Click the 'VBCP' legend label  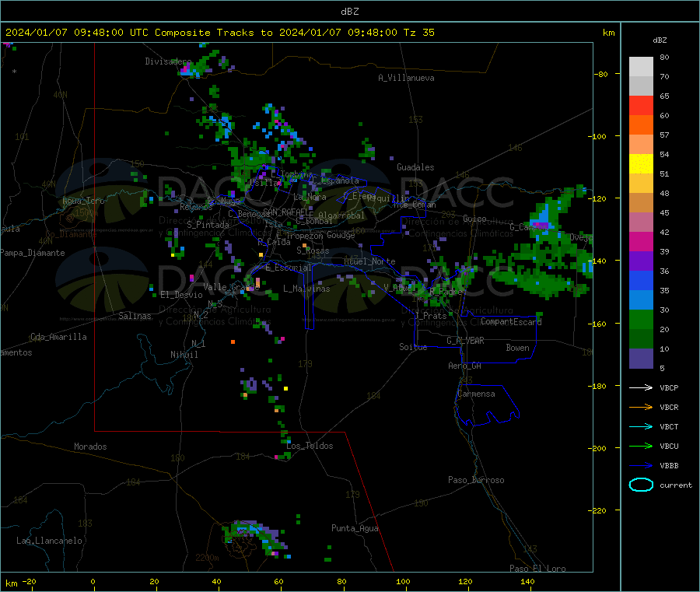point(669,388)
